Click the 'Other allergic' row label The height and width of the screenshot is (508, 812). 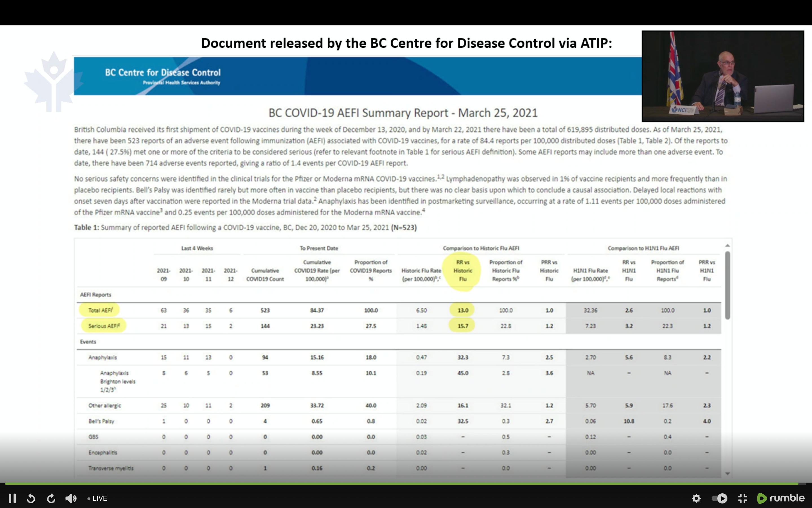pos(105,406)
